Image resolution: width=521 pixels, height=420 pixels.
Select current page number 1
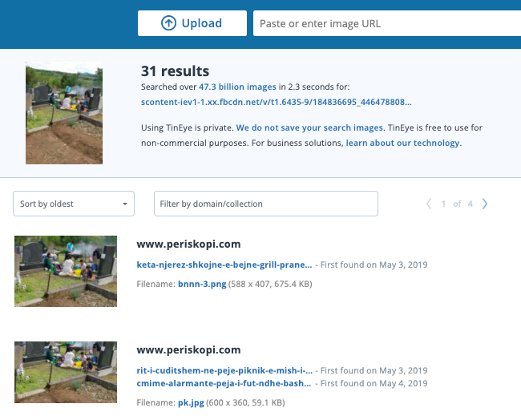443,204
